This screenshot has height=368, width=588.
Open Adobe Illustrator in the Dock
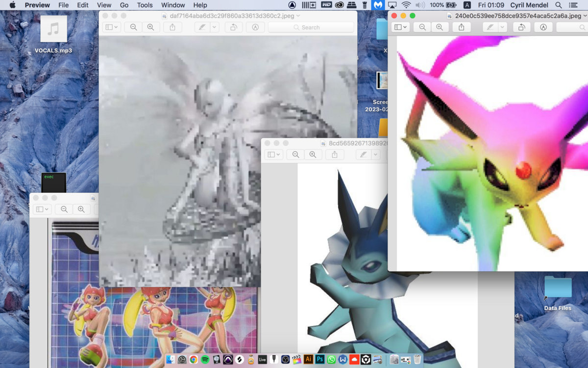point(309,360)
